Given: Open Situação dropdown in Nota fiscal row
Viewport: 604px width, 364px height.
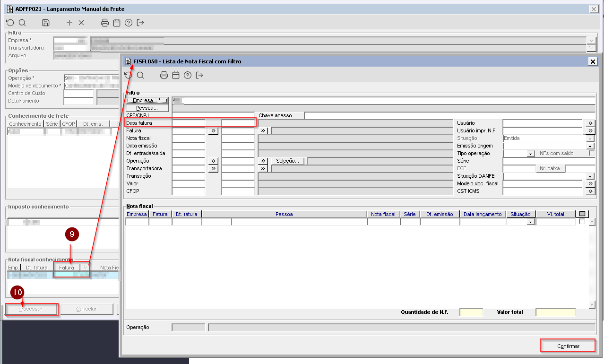Looking at the screenshot, I should (x=531, y=222).
